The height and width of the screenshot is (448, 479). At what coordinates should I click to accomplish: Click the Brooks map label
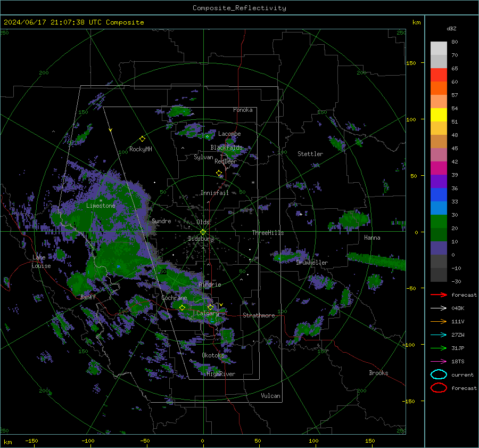[378, 373]
